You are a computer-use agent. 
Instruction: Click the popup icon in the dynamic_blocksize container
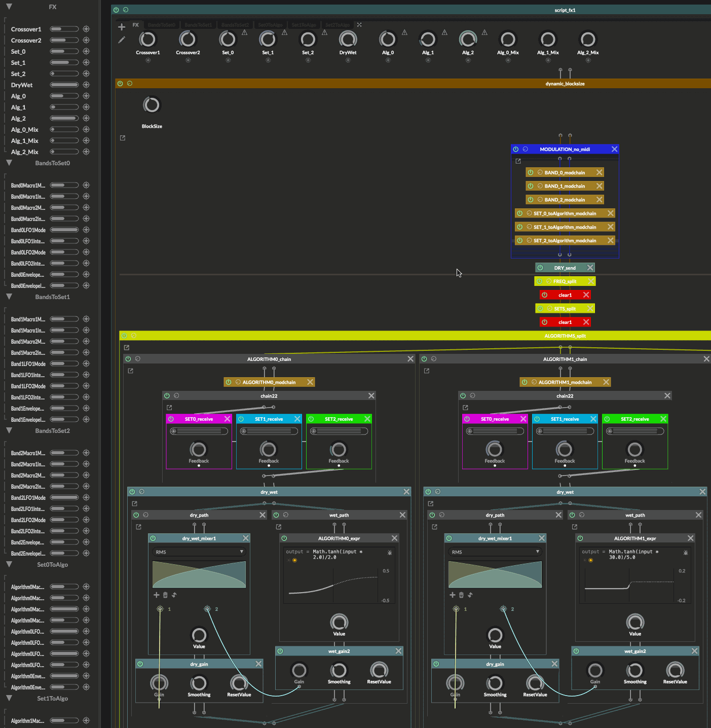click(x=123, y=138)
